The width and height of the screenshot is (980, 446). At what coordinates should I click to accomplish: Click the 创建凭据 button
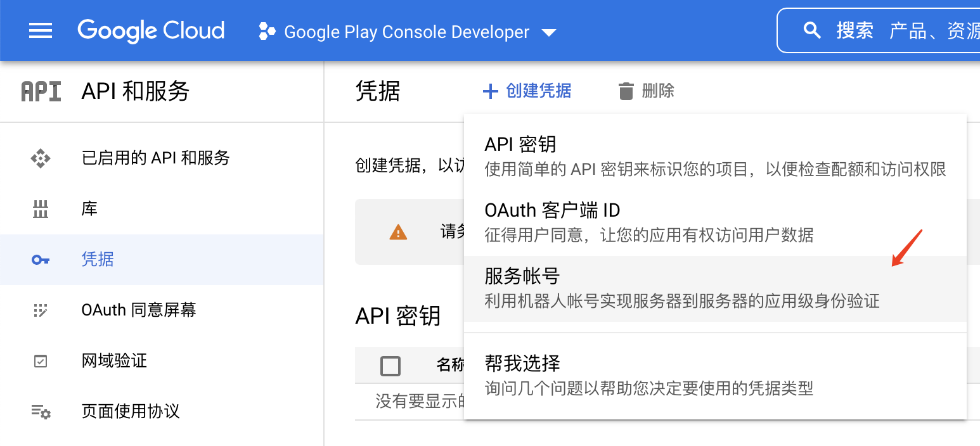[x=527, y=91]
